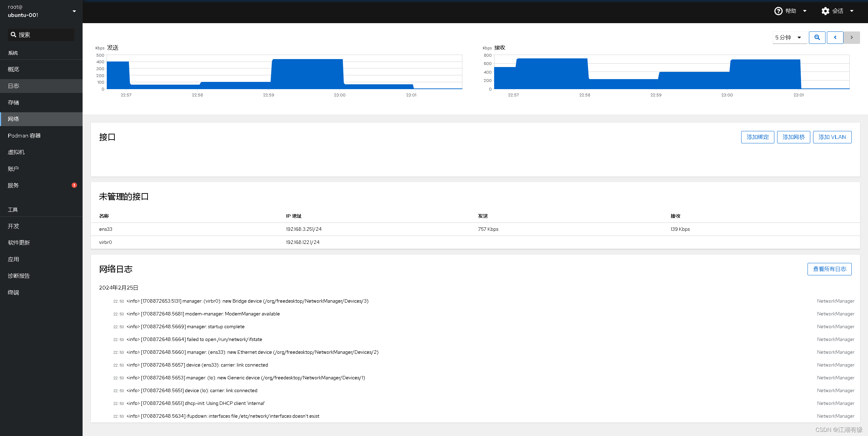The width and height of the screenshot is (868, 436).
Task: Click the 添加网桥 button
Action: tap(793, 137)
